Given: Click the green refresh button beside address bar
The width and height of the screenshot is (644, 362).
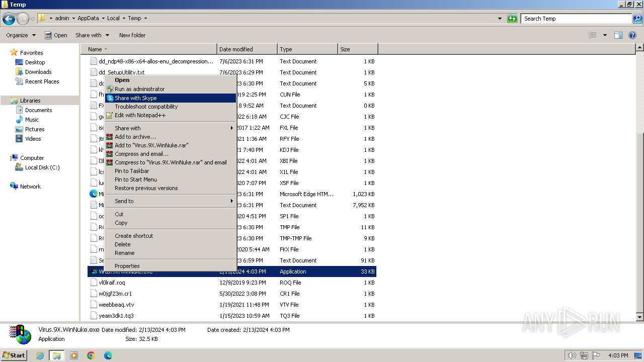Looking at the screenshot, I should point(512,19).
